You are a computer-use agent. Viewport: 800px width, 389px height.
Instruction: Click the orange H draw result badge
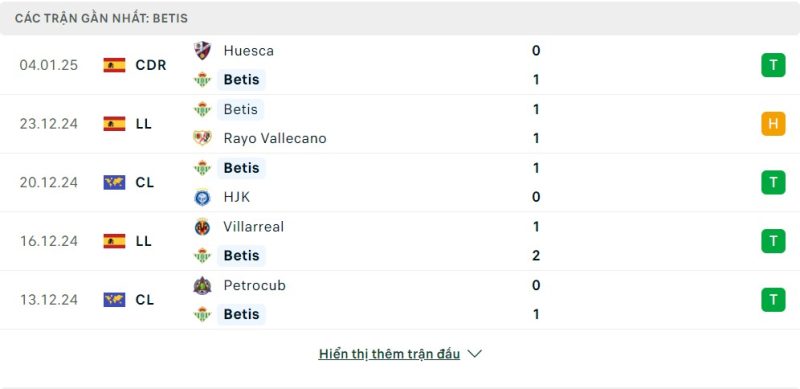click(x=773, y=124)
